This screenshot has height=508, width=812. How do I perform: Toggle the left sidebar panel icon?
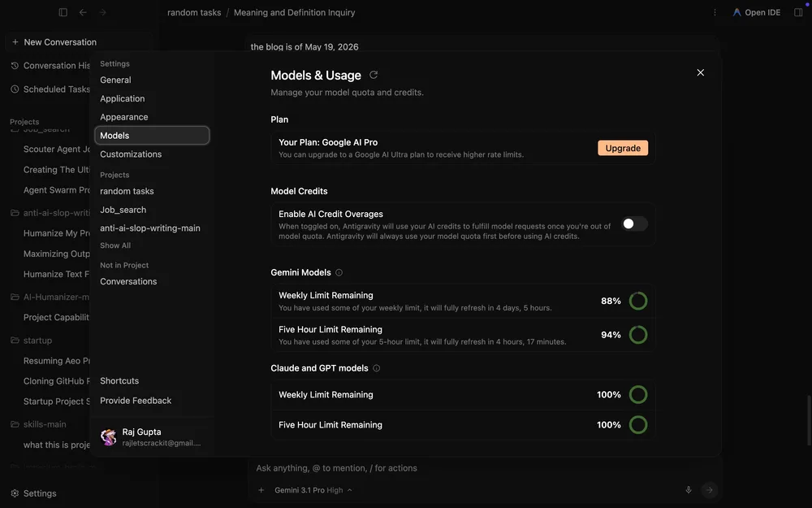pyautogui.click(x=63, y=12)
